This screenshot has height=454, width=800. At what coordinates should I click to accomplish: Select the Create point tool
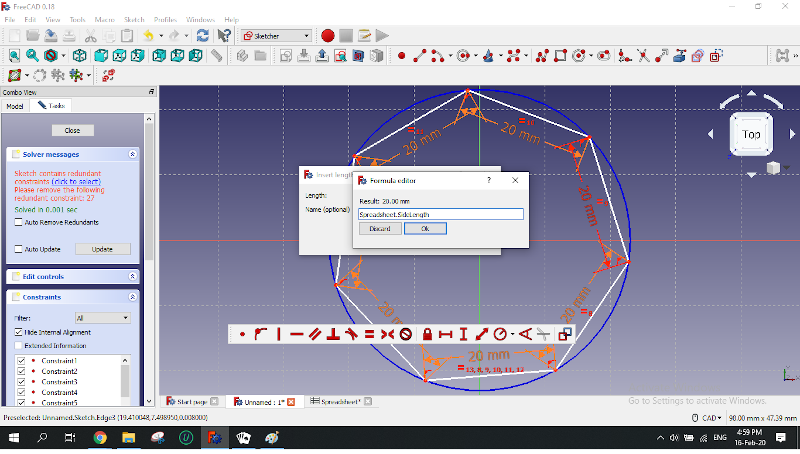402,56
